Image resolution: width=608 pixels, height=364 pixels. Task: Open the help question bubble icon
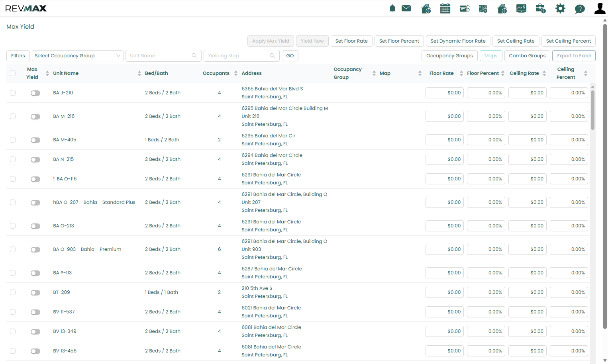(580, 8)
